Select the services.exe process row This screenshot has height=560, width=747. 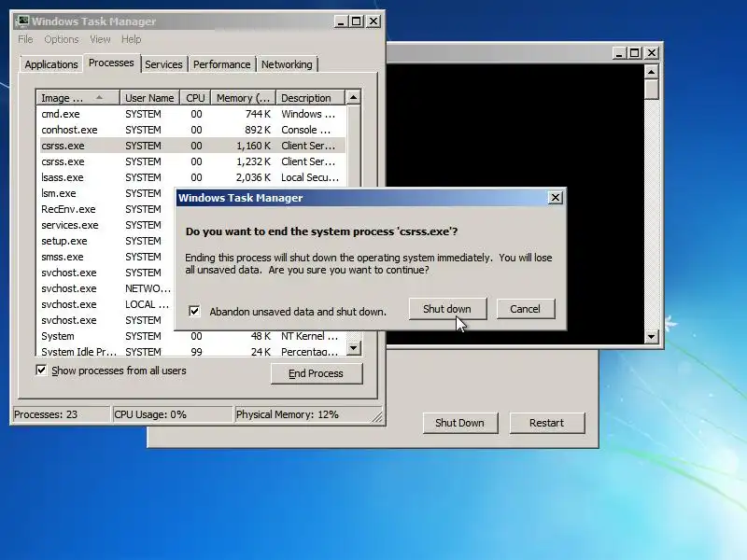(106, 225)
